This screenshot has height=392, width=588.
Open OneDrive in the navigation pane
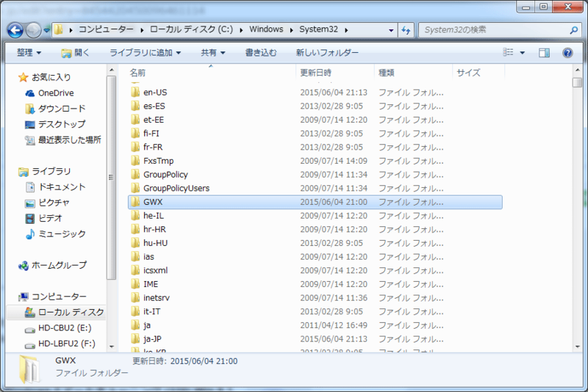point(56,93)
